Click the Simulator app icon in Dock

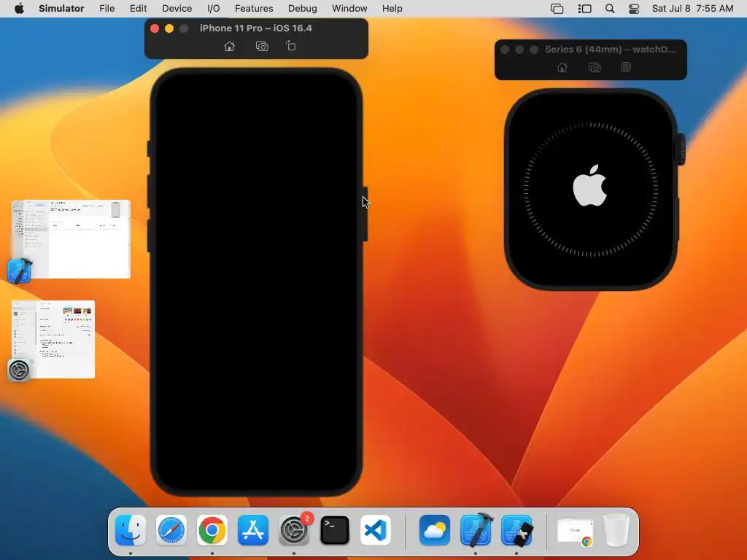click(516, 530)
